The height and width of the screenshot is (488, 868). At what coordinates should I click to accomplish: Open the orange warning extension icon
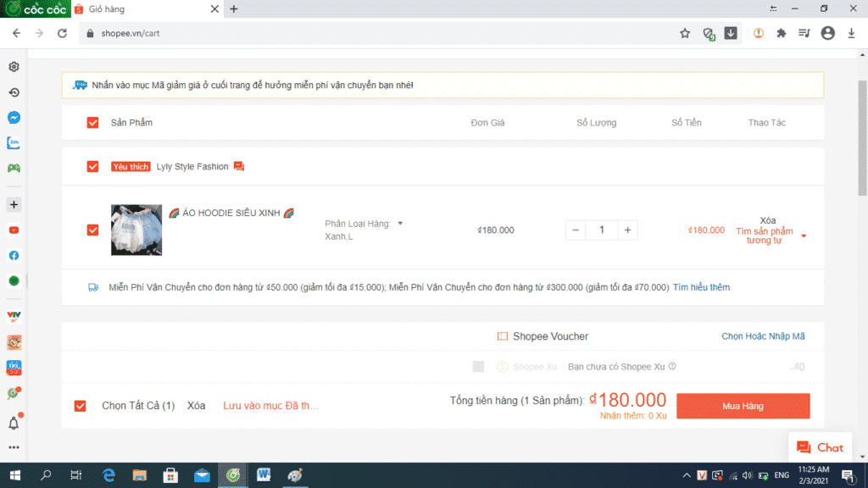[x=759, y=33]
